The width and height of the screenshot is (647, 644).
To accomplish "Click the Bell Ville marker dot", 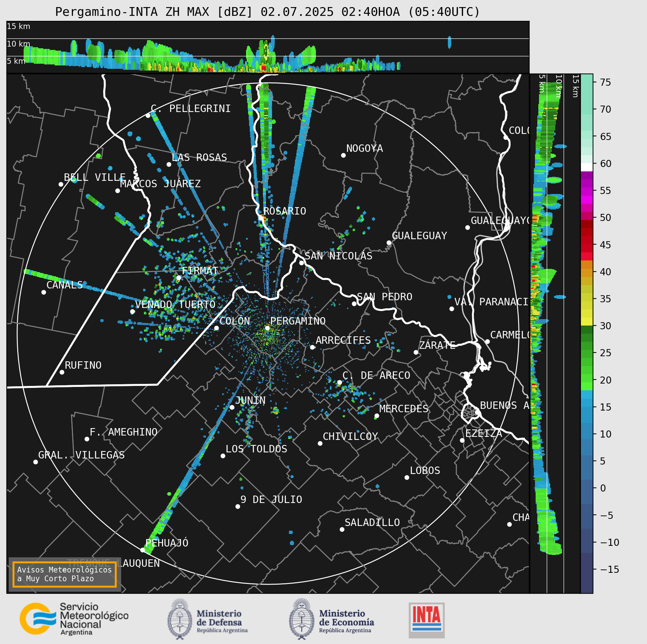I will point(61,184).
